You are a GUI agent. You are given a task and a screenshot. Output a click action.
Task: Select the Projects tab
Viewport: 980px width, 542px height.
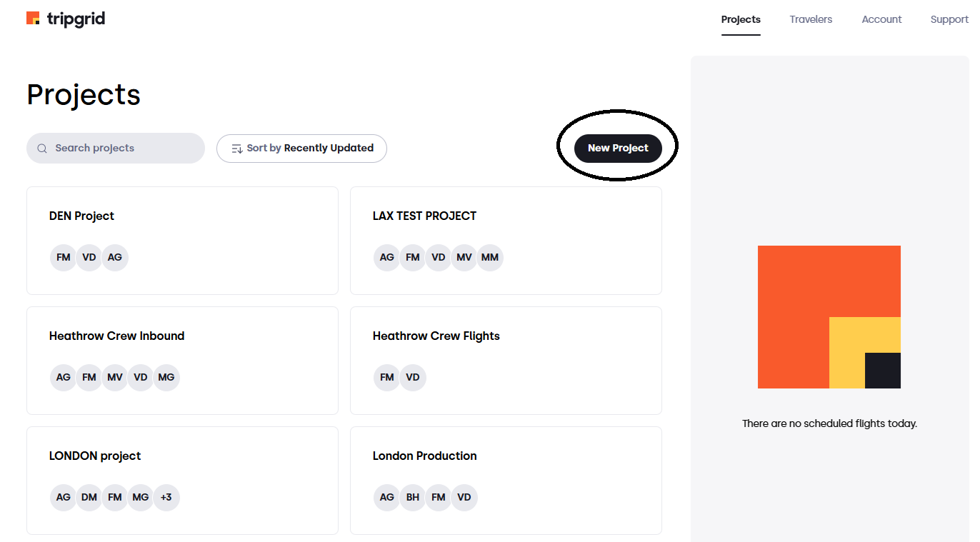coord(741,19)
